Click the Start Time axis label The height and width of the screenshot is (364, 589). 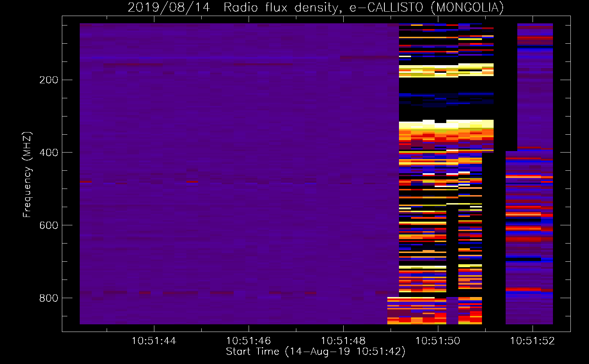click(x=316, y=352)
